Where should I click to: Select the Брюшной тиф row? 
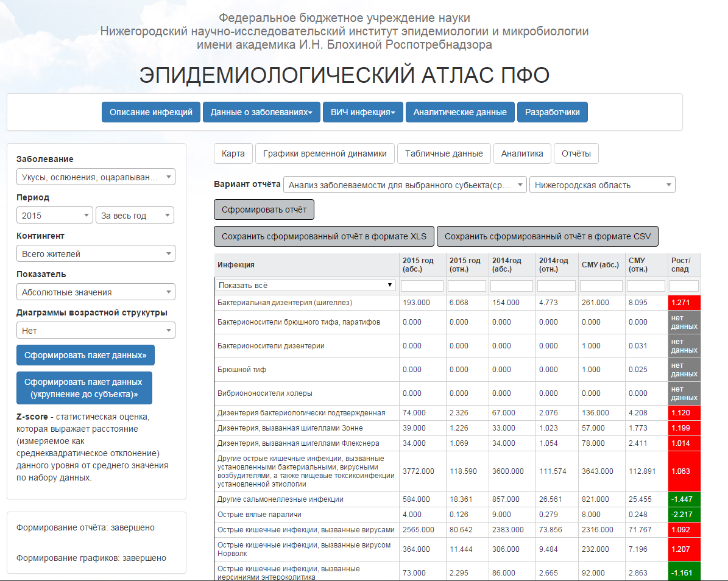[x=458, y=370]
